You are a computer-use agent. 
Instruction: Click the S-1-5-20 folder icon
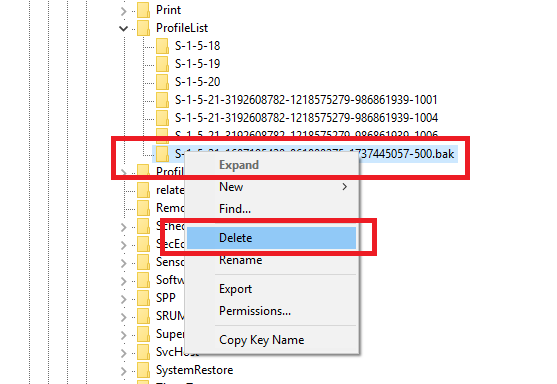click(x=162, y=82)
